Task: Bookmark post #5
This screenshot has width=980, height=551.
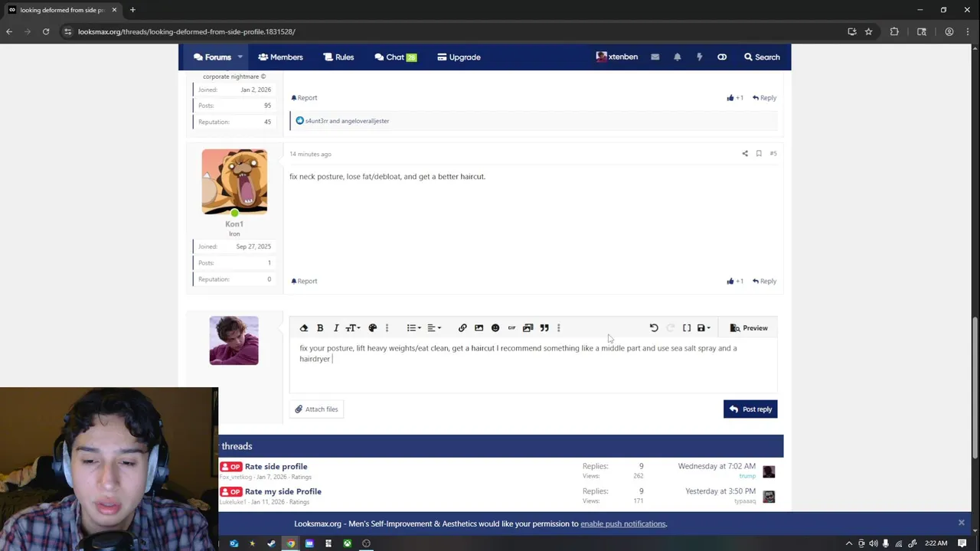Action: (759, 153)
